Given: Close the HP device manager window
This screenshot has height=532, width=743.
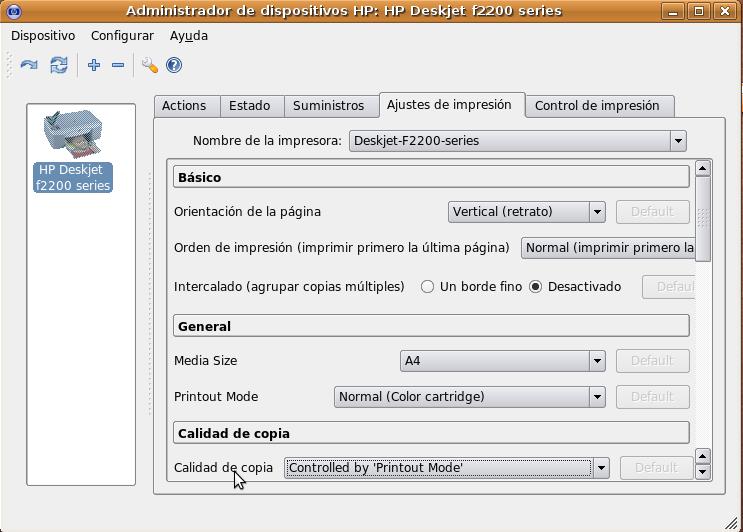Looking at the screenshot, I should (x=725, y=11).
